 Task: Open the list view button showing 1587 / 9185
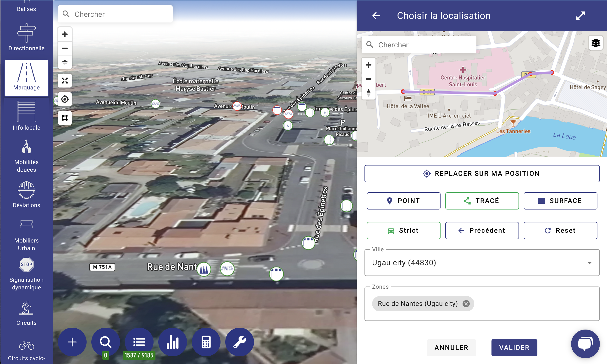(139, 342)
